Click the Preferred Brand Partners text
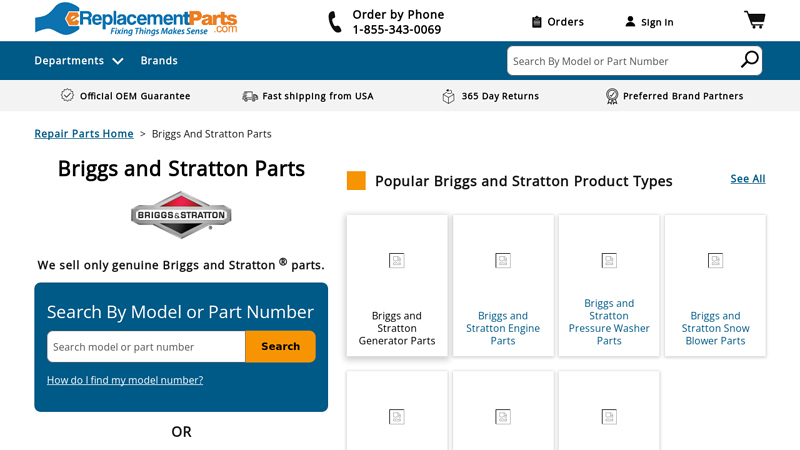This screenshot has height=450, width=800. (x=683, y=96)
